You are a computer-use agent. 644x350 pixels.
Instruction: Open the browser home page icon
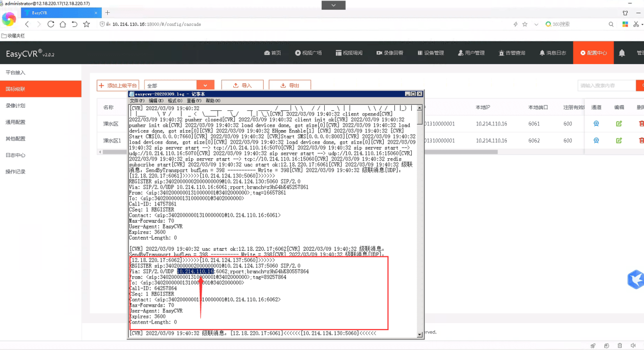pyautogui.click(x=63, y=24)
